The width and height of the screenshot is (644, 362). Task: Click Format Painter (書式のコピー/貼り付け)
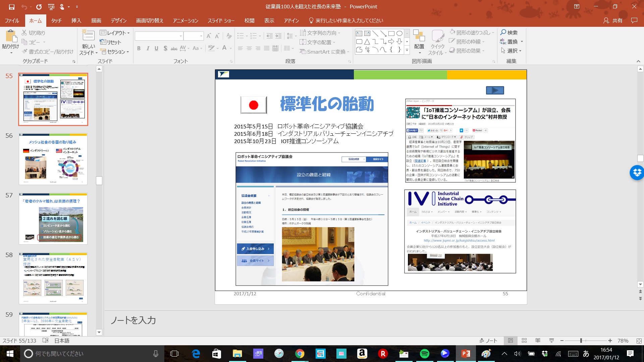[47, 52]
